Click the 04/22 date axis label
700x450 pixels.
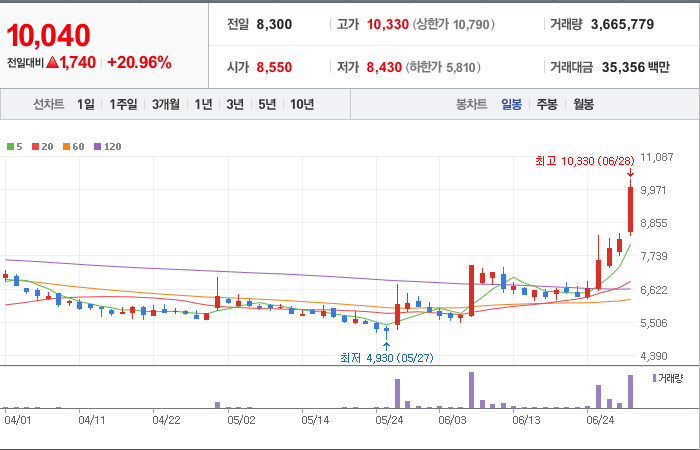coord(166,420)
